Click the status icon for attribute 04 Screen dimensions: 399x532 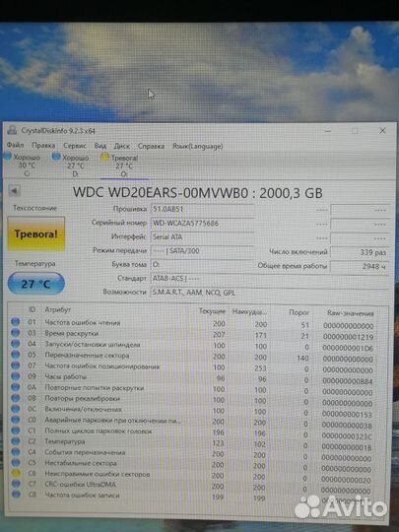(15, 344)
